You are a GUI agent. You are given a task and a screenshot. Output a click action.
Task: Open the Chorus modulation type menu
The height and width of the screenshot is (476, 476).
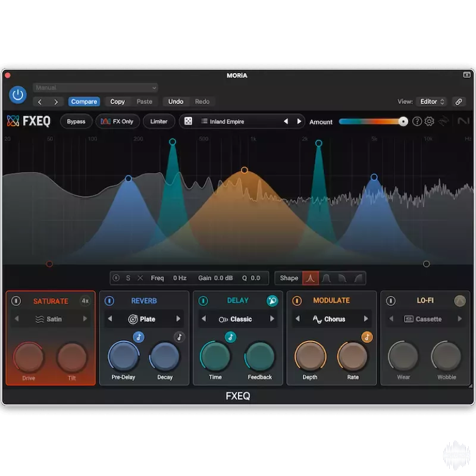pos(329,319)
